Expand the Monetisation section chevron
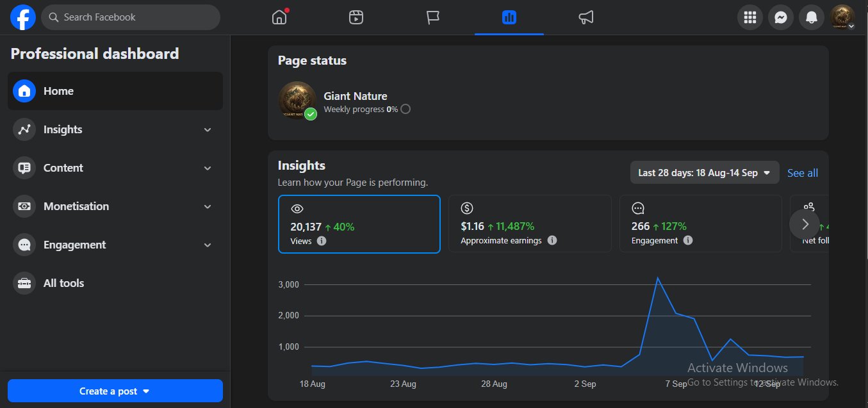The height and width of the screenshot is (408, 868). (x=207, y=206)
